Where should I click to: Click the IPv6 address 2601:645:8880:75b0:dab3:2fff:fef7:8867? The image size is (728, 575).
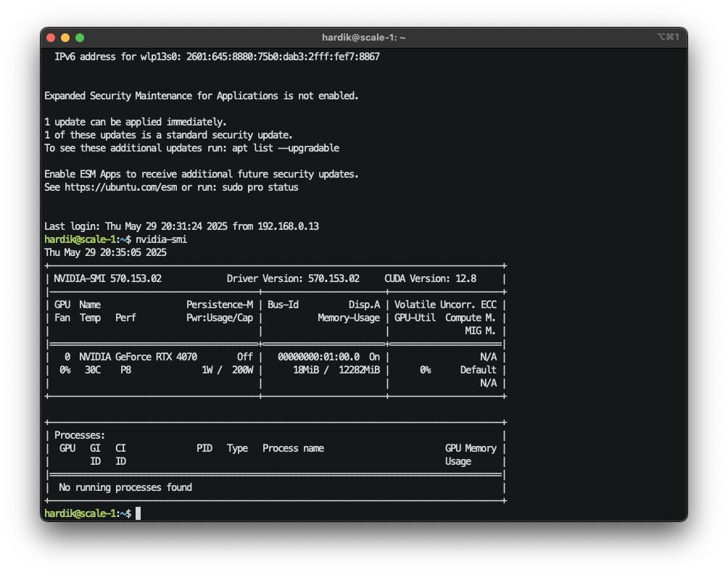pos(284,57)
